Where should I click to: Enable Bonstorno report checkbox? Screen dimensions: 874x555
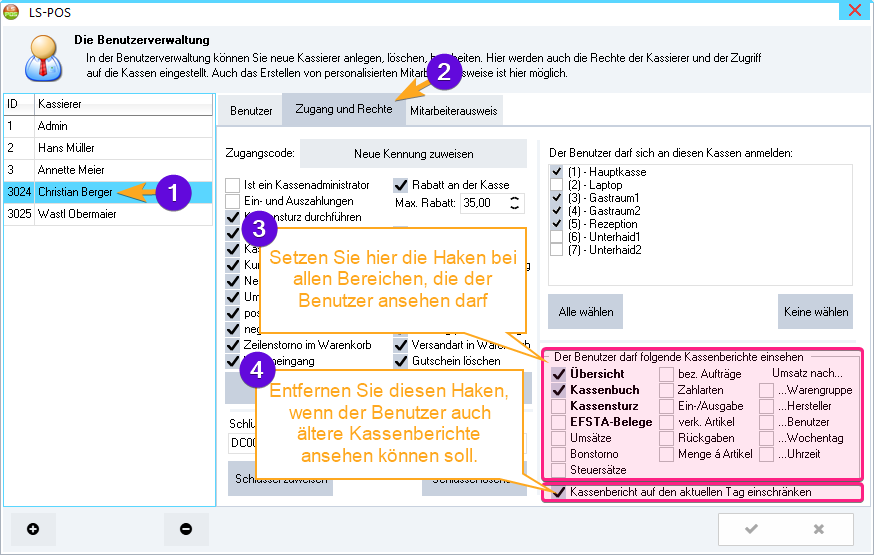coord(559,454)
